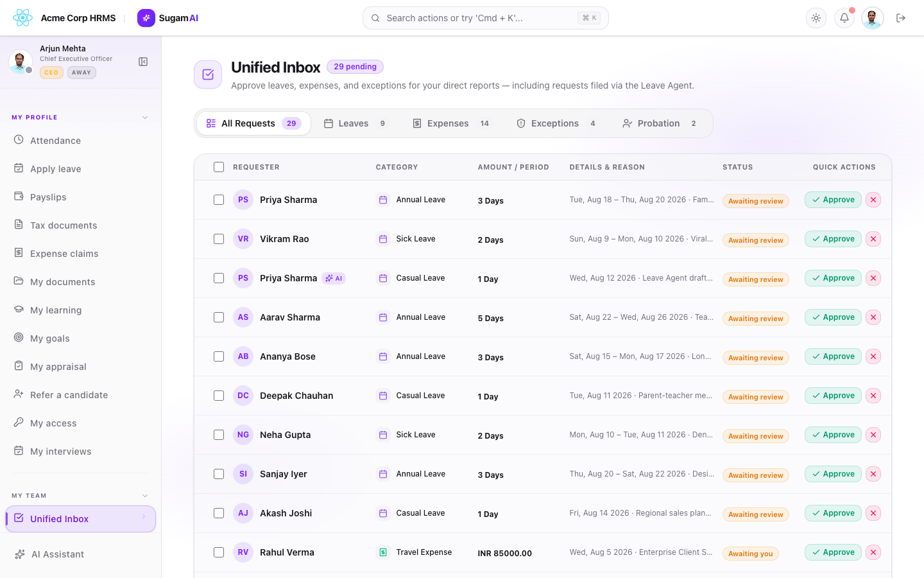Tick checkbox for Deepak Chauhan
Image resolution: width=924 pixels, height=578 pixels.
(x=219, y=396)
